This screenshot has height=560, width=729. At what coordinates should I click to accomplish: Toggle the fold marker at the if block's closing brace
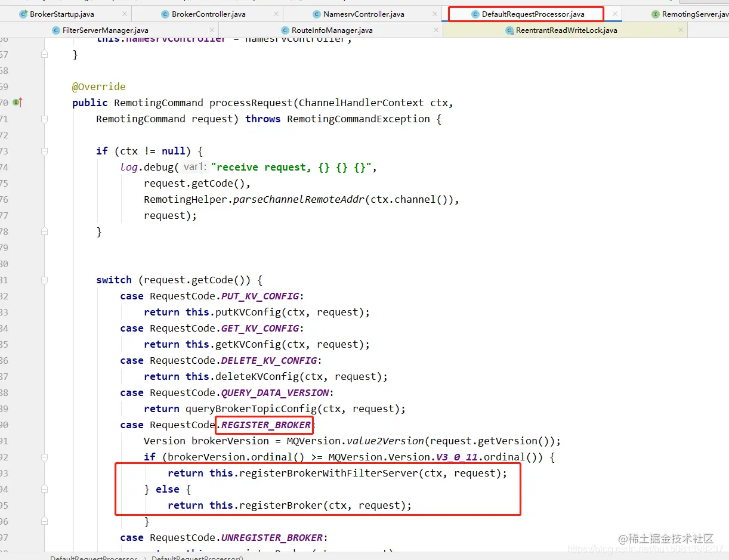click(45, 232)
